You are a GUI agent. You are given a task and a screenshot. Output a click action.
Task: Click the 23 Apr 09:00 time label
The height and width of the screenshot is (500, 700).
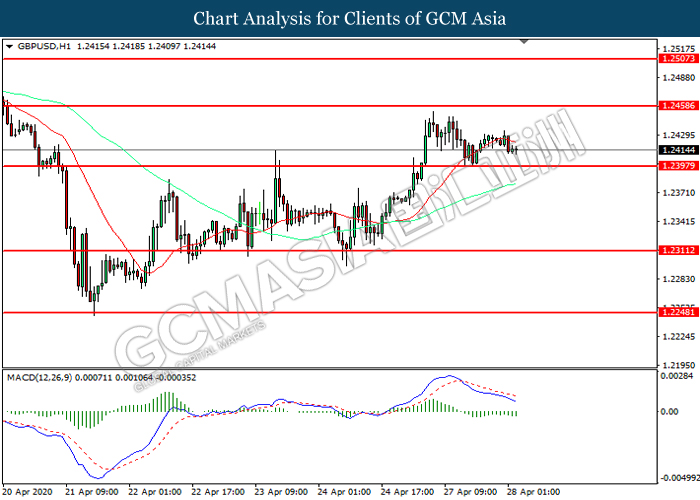click(x=281, y=492)
